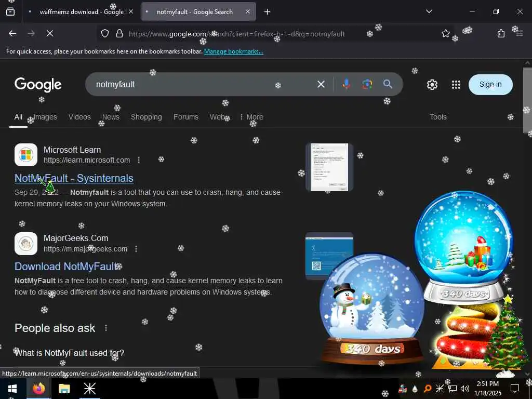Screen dimensions: 532x399
Task: Expand the list all tabs chevron
Action: [429, 11]
